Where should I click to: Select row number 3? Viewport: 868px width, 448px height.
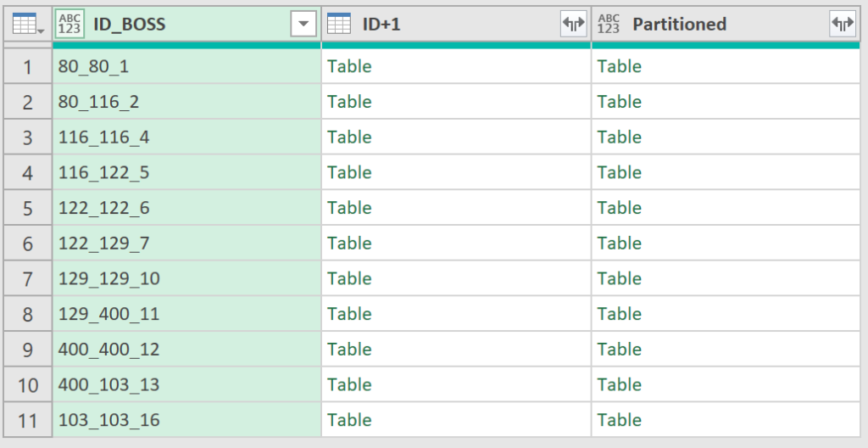(28, 137)
